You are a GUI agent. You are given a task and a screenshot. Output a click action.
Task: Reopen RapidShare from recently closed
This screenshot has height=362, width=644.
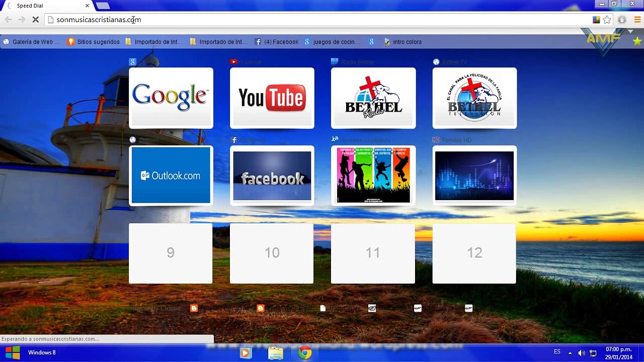pos(341,308)
